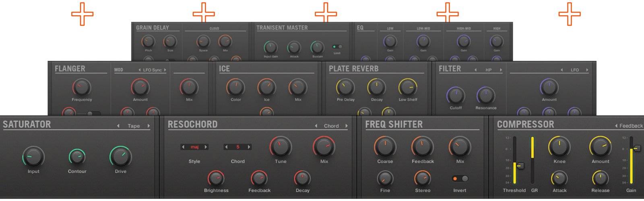Click the Saturator Drive knob
Image resolution: width=644 pixels, height=201 pixels.
120,157
